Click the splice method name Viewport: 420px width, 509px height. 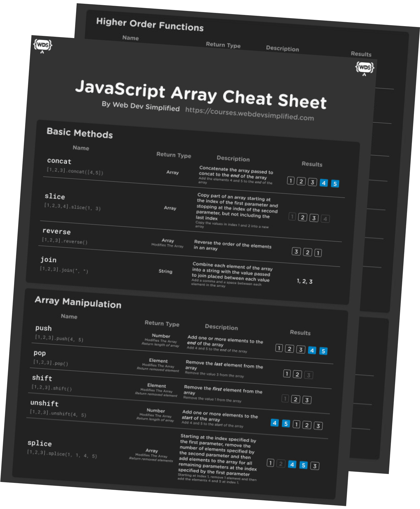40,443
